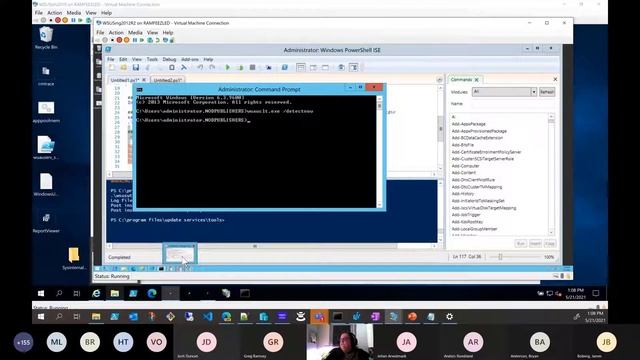The width and height of the screenshot is (640, 360).
Task: Click the Open Script folder icon in ISE
Action: [x=124, y=67]
